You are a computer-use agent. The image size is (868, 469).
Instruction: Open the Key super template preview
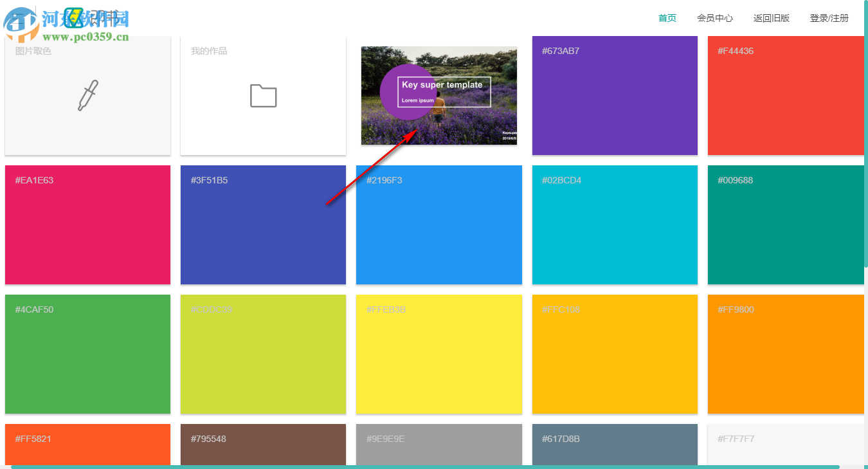pos(439,95)
